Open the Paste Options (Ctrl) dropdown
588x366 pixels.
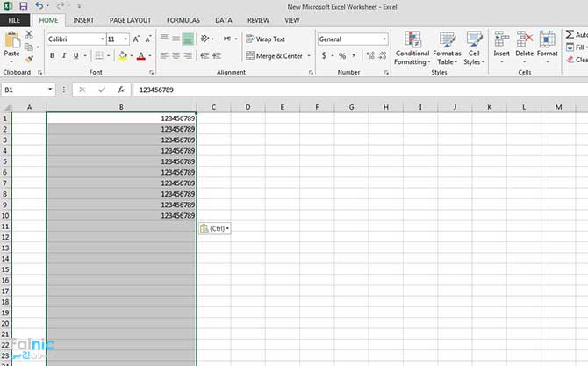pos(215,228)
